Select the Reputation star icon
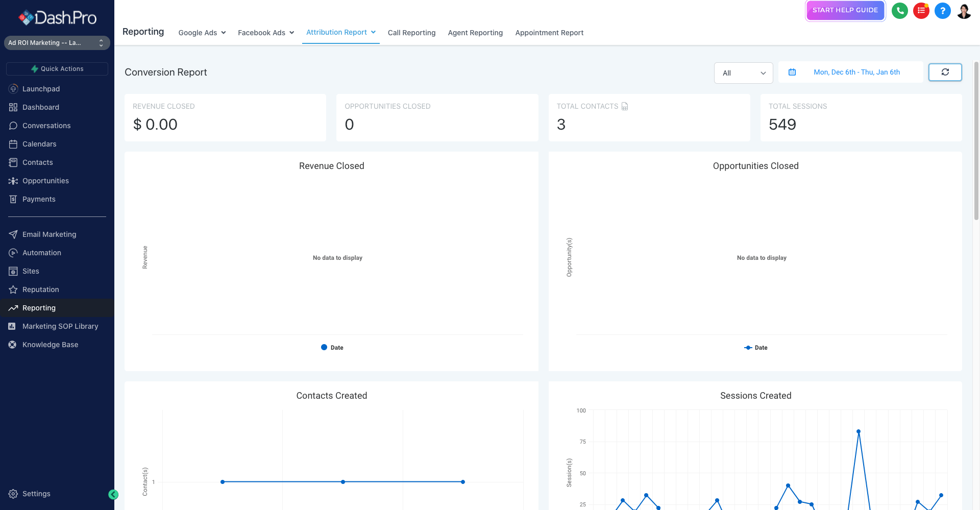The image size is (980, 510). (13, 289)
